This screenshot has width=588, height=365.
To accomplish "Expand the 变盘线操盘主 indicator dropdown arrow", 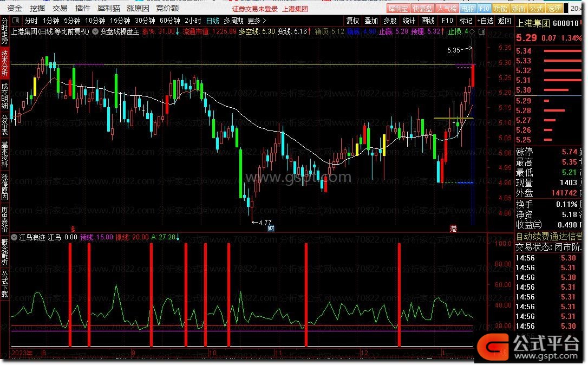I will (x=95, y=31).
